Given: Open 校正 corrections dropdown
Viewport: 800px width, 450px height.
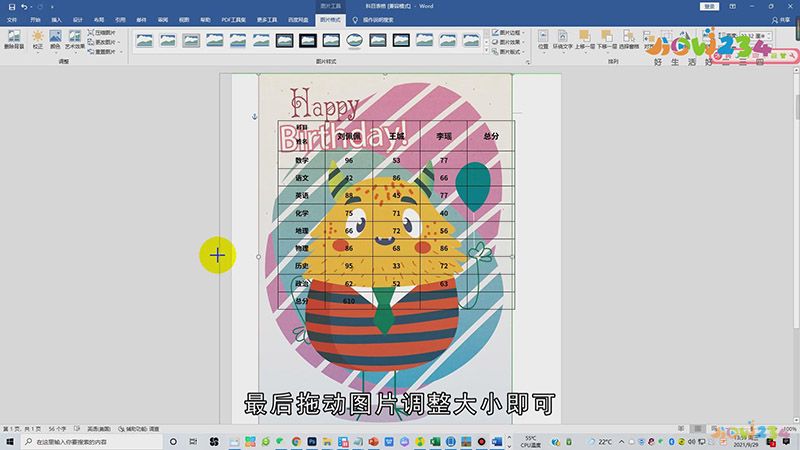Looking at the screenshot, I should (x=38, y=40).
